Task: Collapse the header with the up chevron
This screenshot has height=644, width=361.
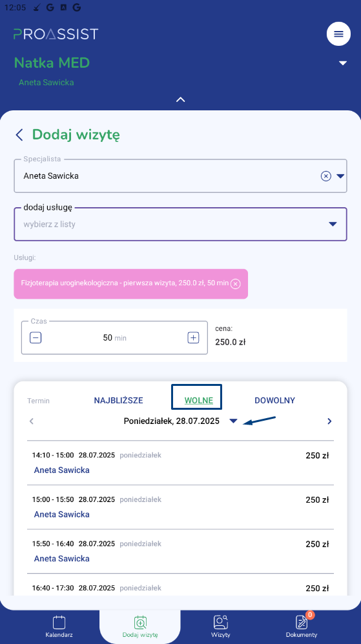Action: (181, 99)
